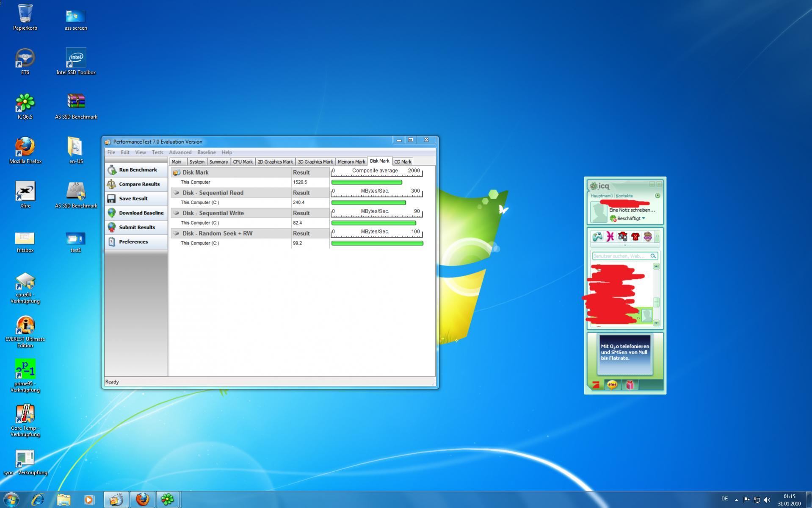Click Eine Notiz schreiben in ICQ
This screenshot has height=508, width=812.
(632, 210)
